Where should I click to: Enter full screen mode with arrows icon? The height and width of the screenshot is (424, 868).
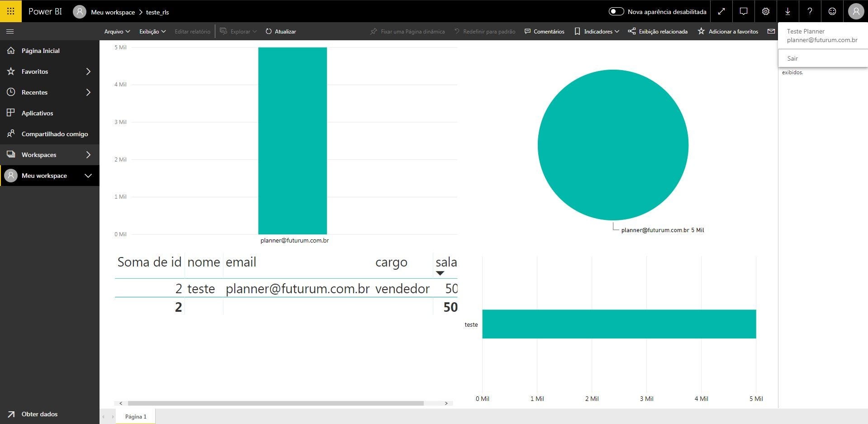pyautogui.click(x=721, y=11)
